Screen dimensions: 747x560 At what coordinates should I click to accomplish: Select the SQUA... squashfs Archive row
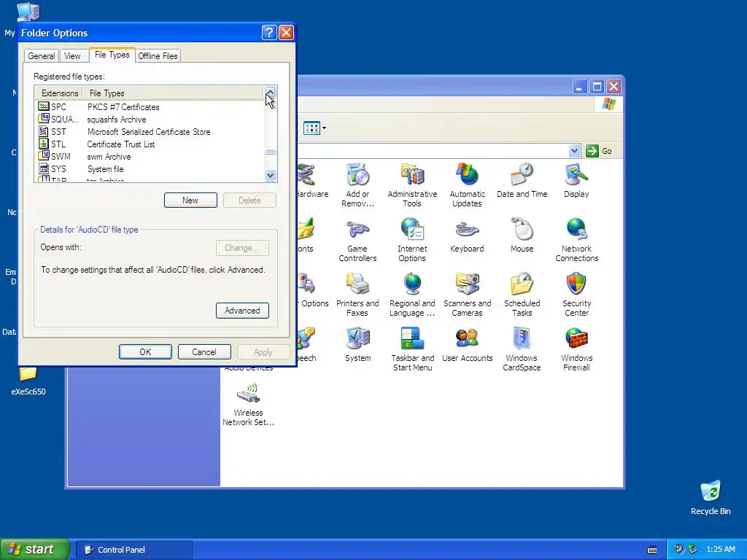(150, 119)
